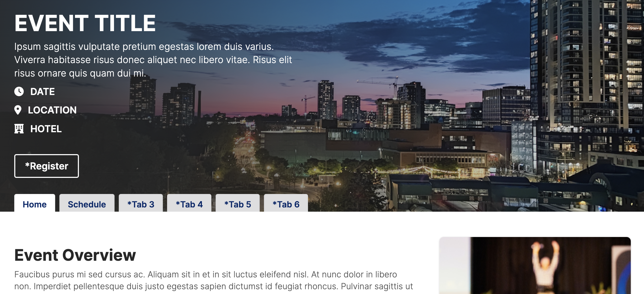The height and width of the screenshot is (294, 644).
Task: Select the LOCATION label text
Action: click(x=52, y=110)
